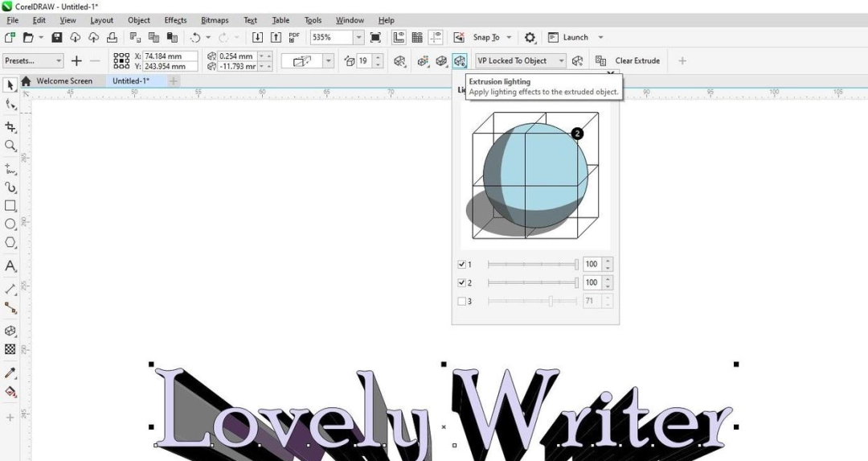Open the zoom level dropdown

[358, 37]
